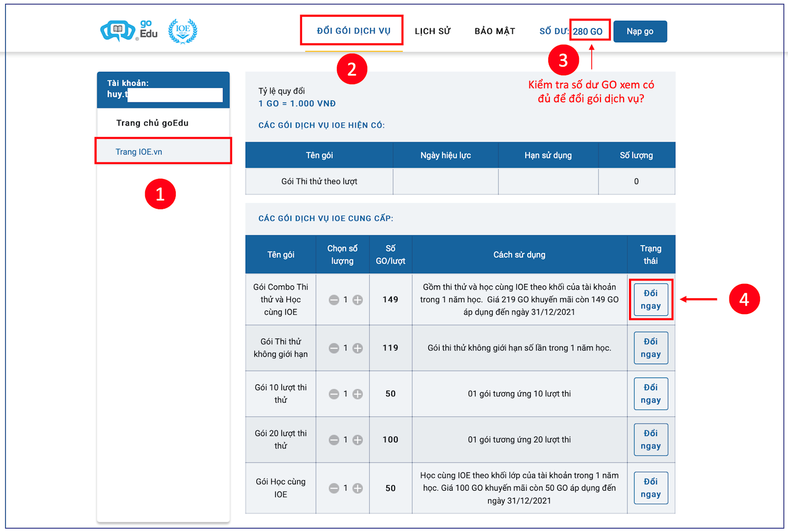Click the Nạp go button
The image size is (788, 532).
click(640, 31)
